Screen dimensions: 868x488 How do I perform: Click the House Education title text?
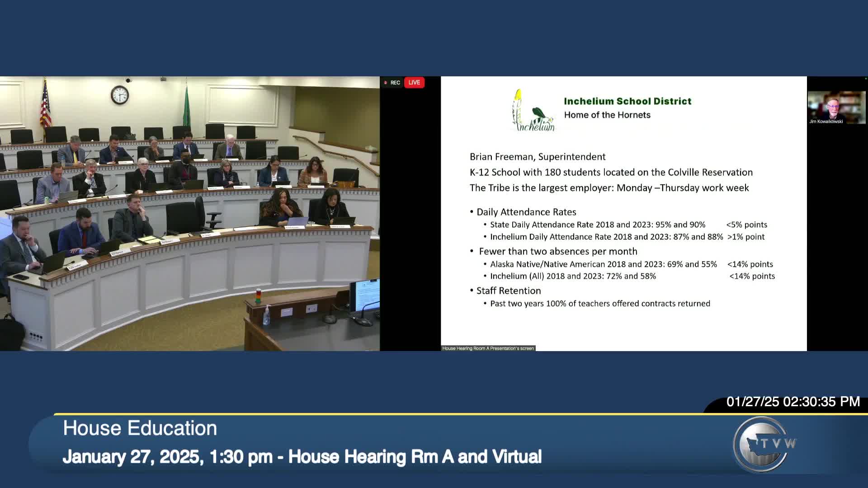(140, 428)
